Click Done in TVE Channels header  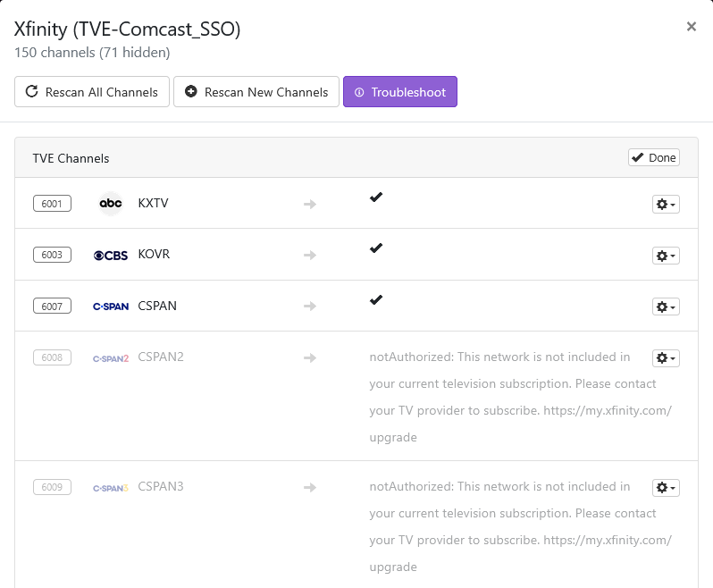pyautogui.click(x=654, y=157)
